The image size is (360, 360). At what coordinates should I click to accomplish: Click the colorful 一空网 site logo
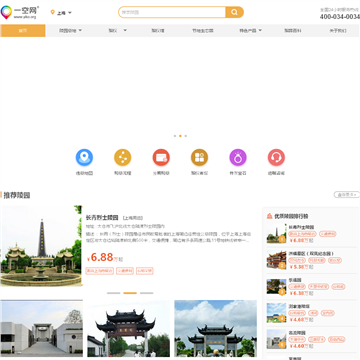click(x=19, y=12)
